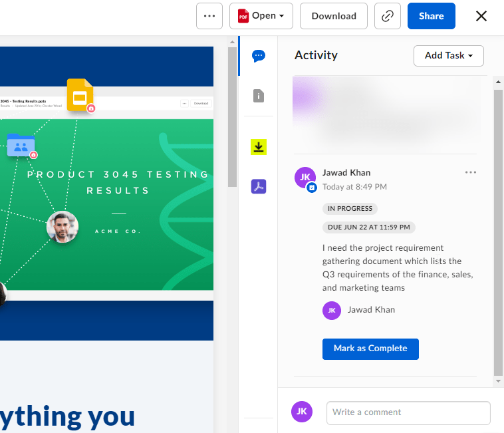Click the blue shared folder icon in preview

coord(21,145)
